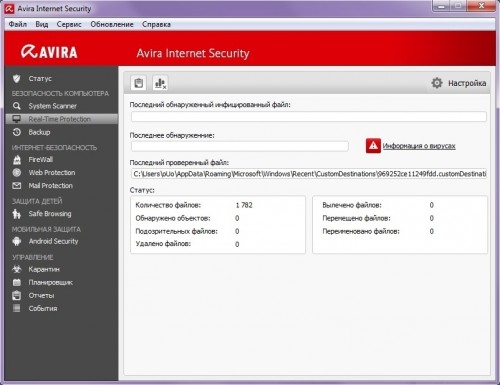The height and width of the screenshot is (385, 500).
Task: Close the Avira window
Action: click(x=481, y=6)
